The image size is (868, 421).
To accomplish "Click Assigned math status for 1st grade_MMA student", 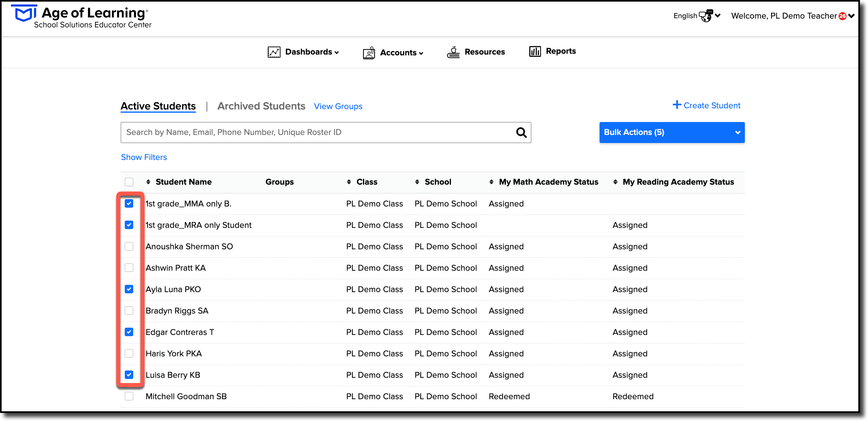I will click(x=506, y=204).
